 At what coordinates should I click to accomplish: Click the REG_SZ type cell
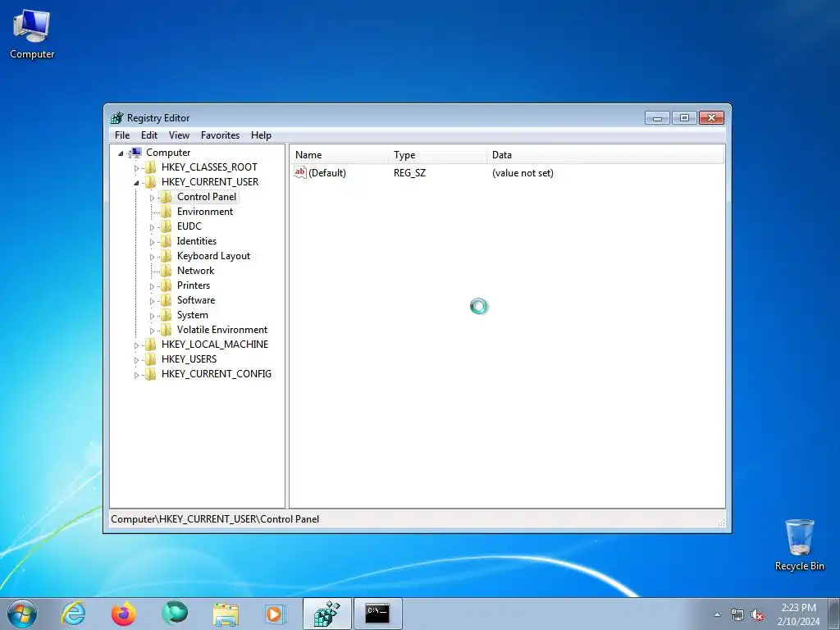(x=410, y=173)
